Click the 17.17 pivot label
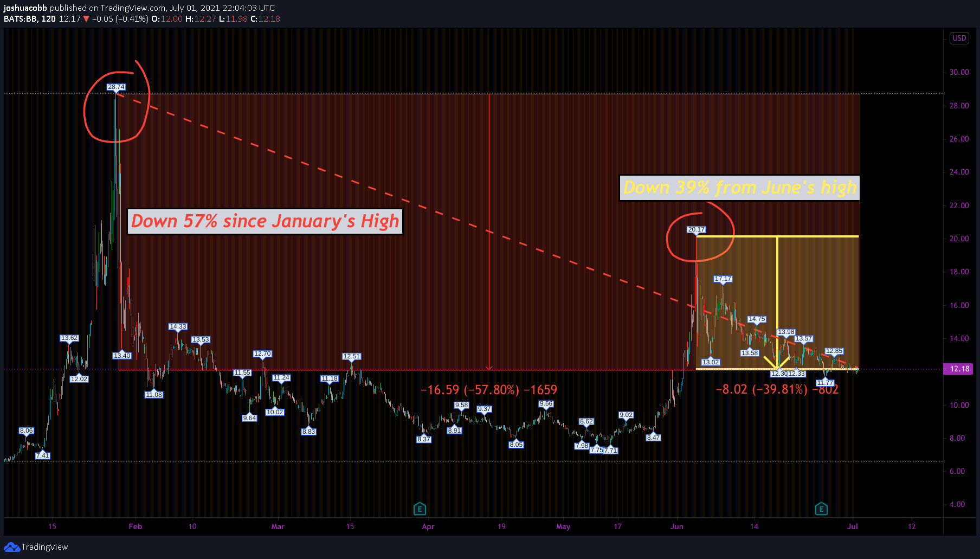The height and width of the screenshot is (559, 980). point(723,279)
